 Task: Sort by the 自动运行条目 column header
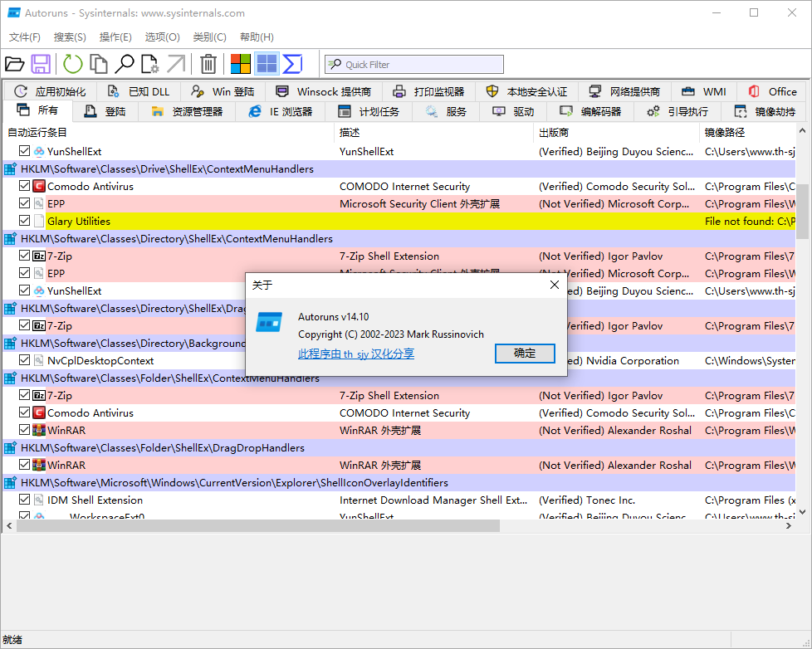(x=169, y=133)
